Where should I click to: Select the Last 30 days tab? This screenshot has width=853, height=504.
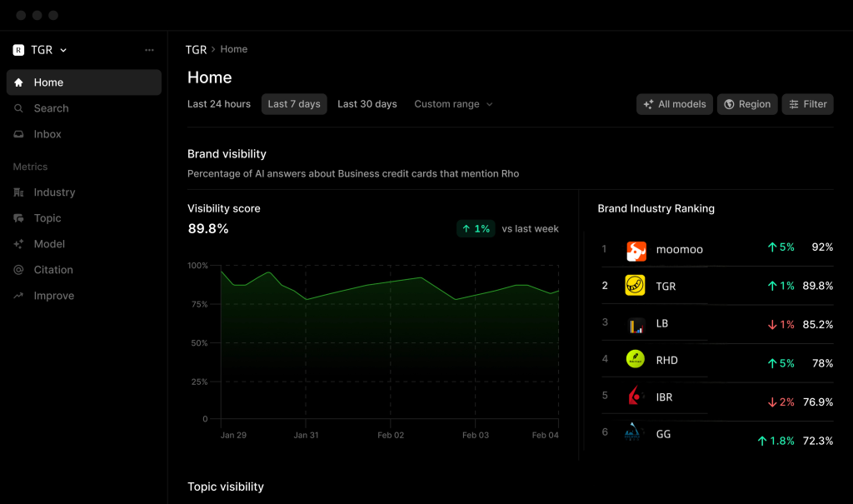click(x=367, y=104)
